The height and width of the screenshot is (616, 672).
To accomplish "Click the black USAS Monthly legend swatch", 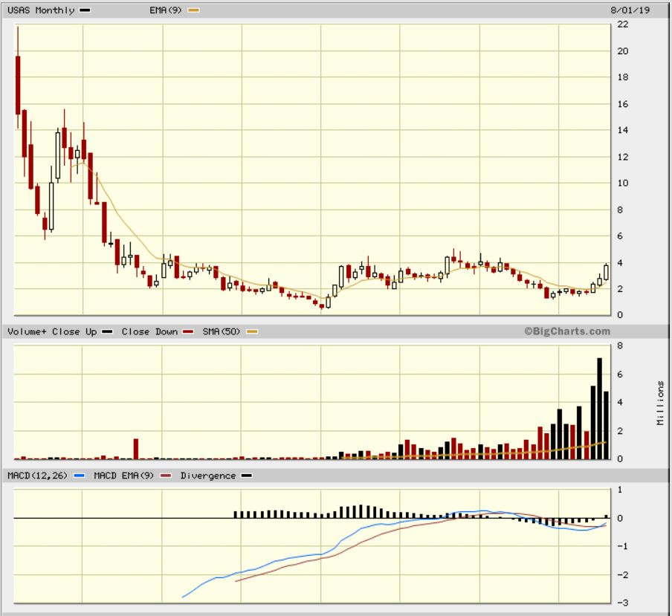I will click(85, 11).
